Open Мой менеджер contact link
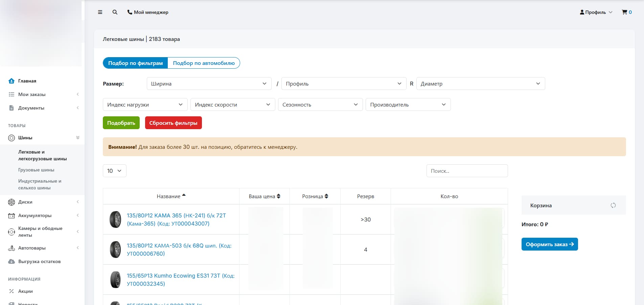 click(x=148, y=12)
